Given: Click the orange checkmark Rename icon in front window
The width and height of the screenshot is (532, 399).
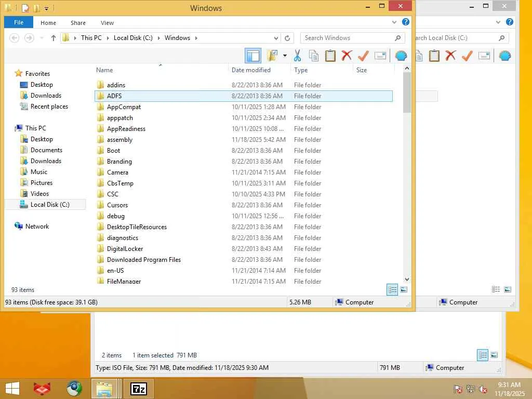Looking at the screenshot, I should pyautogui.click(x=363, y=56).
